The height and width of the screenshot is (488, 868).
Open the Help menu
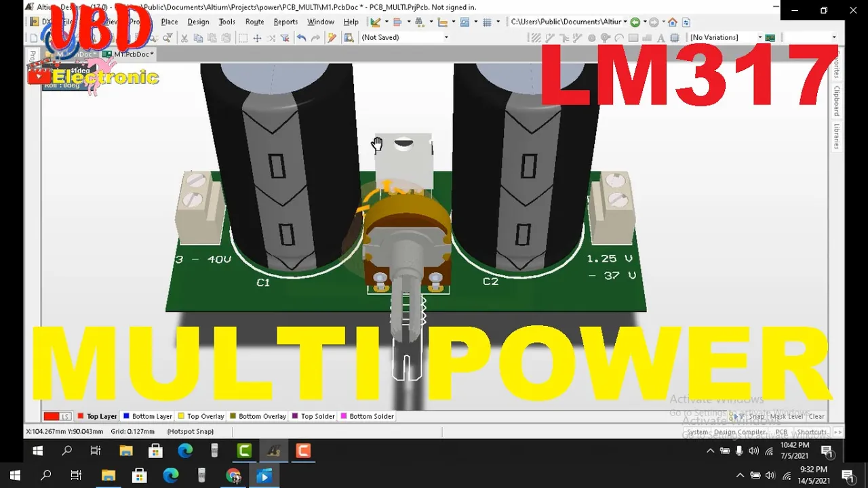point(351,22)
